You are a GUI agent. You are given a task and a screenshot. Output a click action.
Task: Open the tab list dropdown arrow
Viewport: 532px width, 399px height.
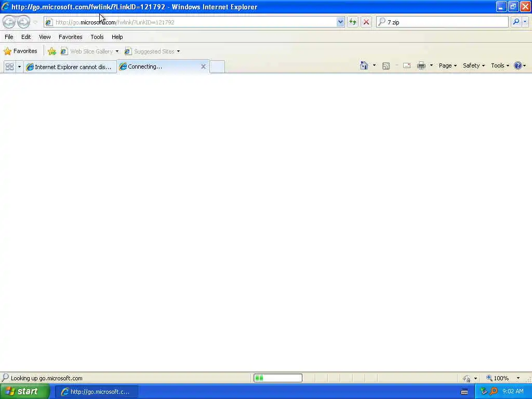19,66
